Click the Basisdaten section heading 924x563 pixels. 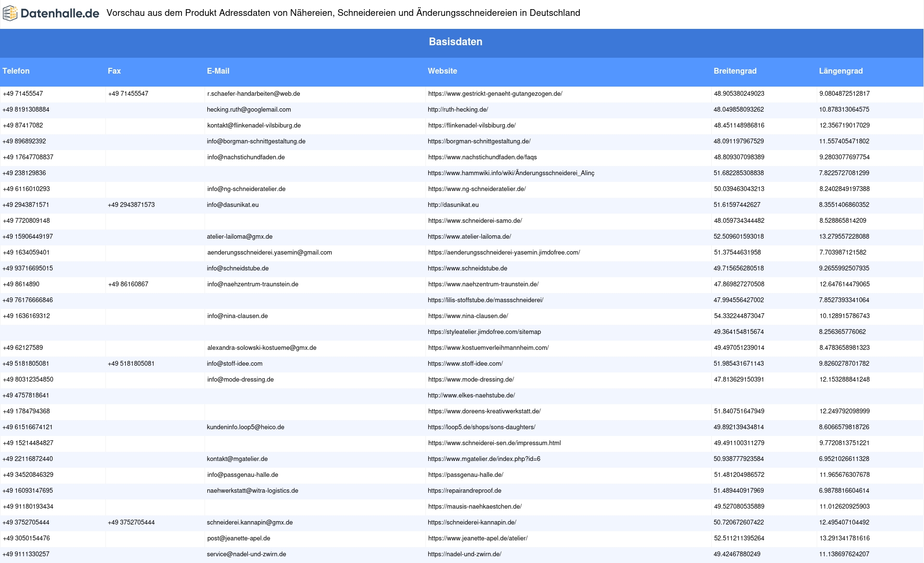[455, 42]
